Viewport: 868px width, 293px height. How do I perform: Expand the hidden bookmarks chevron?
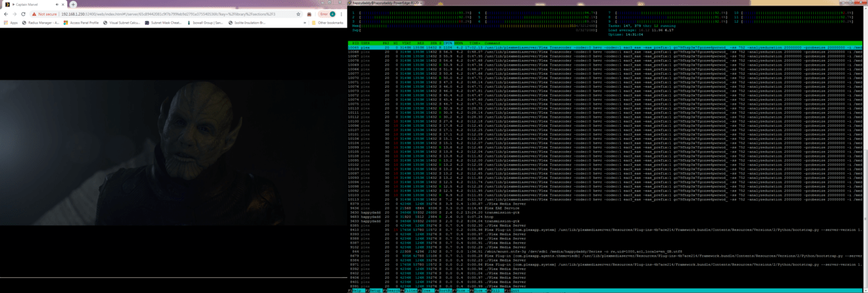pyautogui.click(x=305, y=23)
